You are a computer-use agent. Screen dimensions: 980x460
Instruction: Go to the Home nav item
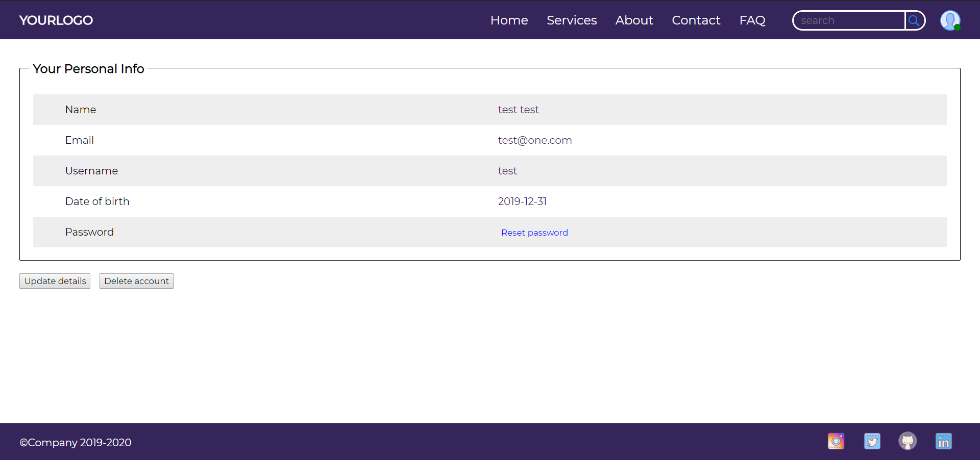click(x=509, y=20)
